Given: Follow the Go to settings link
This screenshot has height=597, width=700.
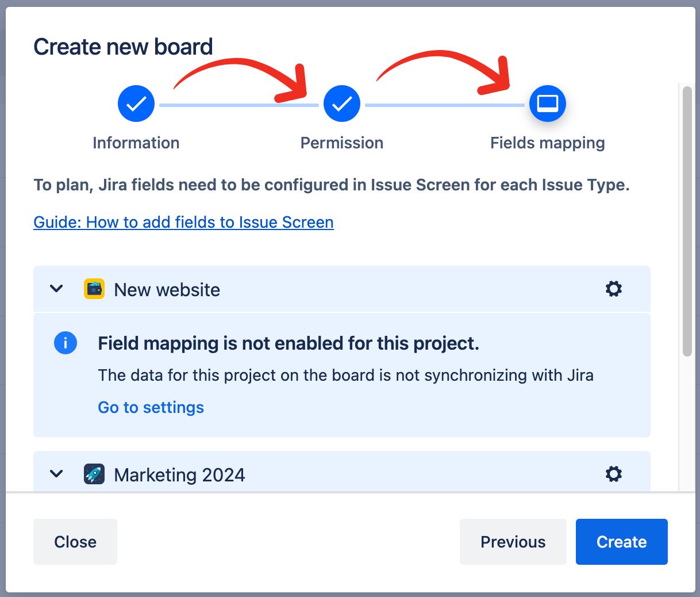Looking at the screenshot, I should (x=151, y=407).
